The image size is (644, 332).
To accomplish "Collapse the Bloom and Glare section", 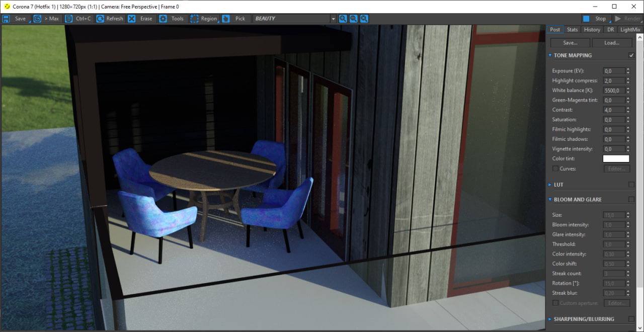I will [x=550, y=200].
